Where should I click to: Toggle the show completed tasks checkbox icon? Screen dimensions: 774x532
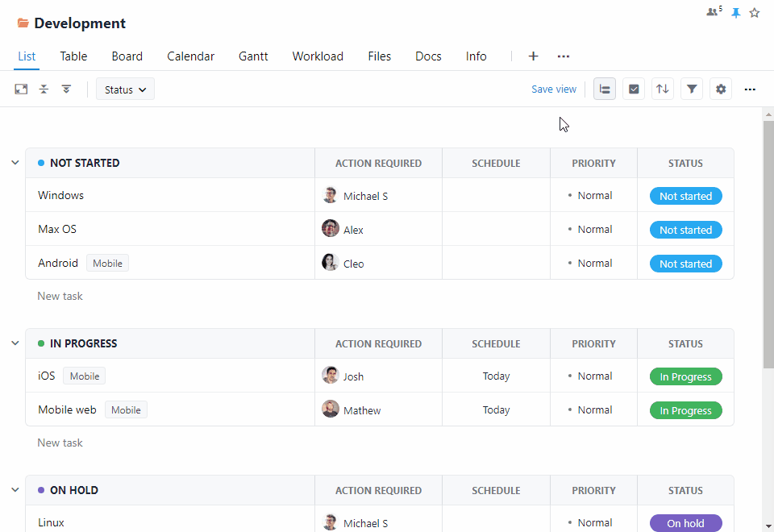click(634, 89)
